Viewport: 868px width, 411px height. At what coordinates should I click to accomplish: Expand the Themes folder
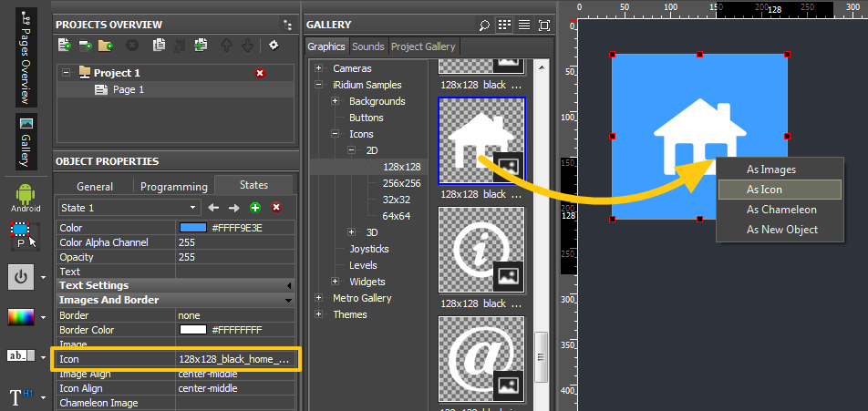[x=319, y=314]
